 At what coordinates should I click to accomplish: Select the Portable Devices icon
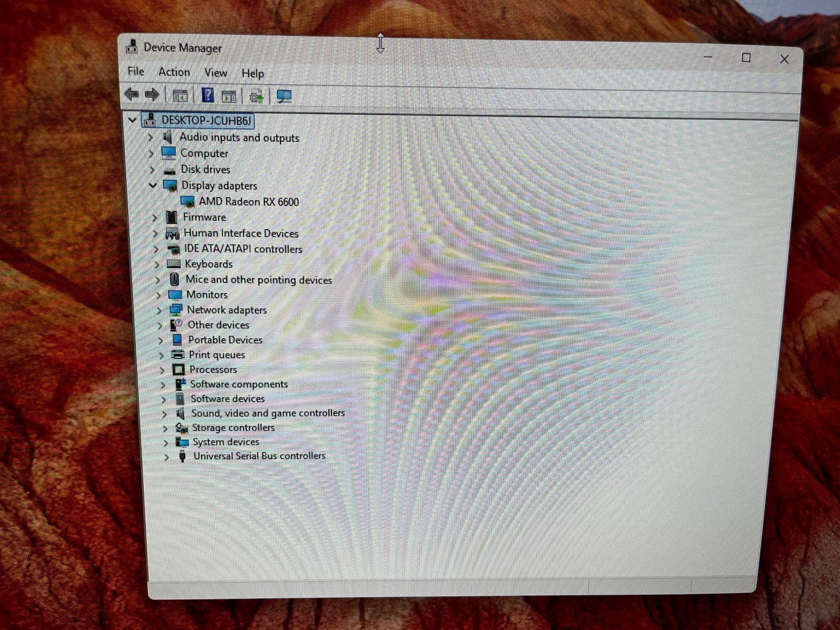pyautogui.click(x=178, y=340)
